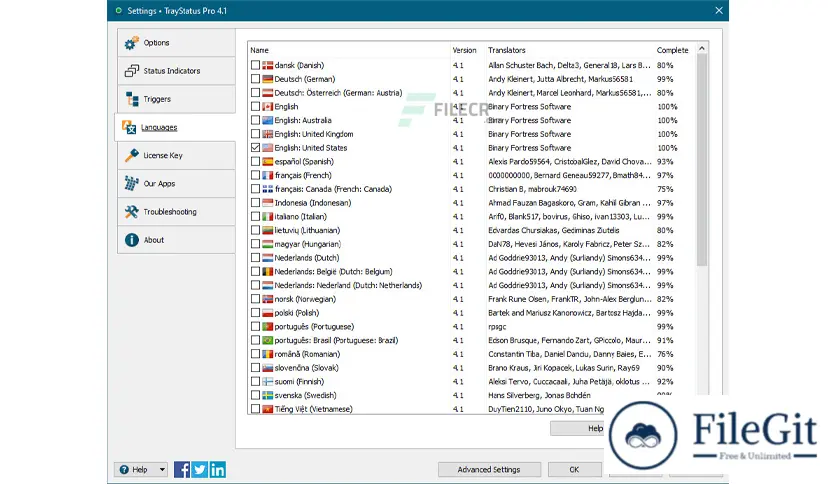Check the suomi (Finnish) checkbox
This screenshot has width=836, height=484.
pos(255,382)
